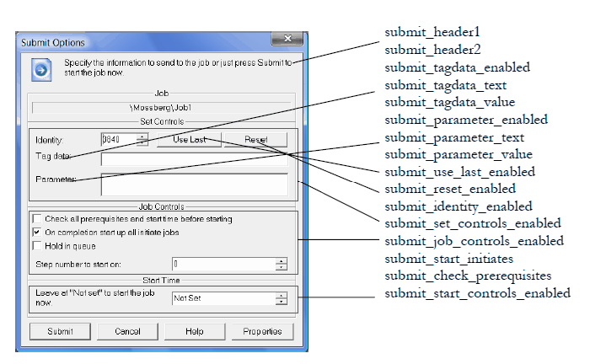Focus the Tag data text field
The width and height of the screenshot is (590, 364).
pos(194,158)
